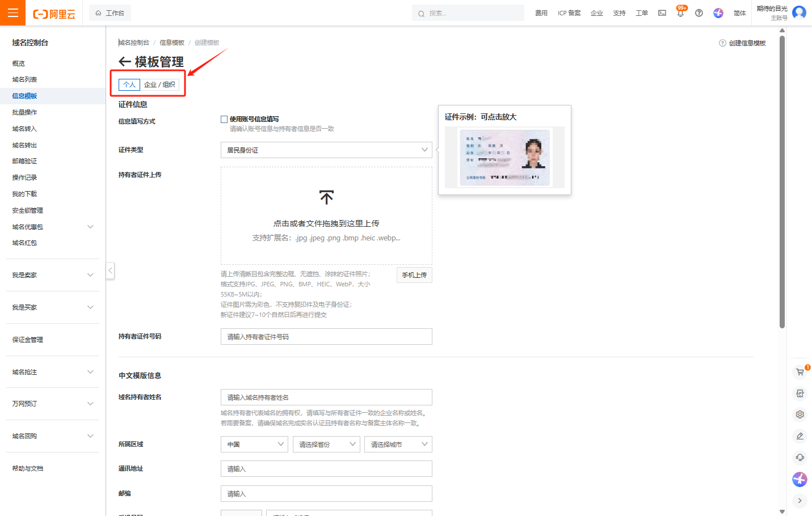812x516 pixels.
Task: Collapse the left sidebar handle
Action: (111, 270)
